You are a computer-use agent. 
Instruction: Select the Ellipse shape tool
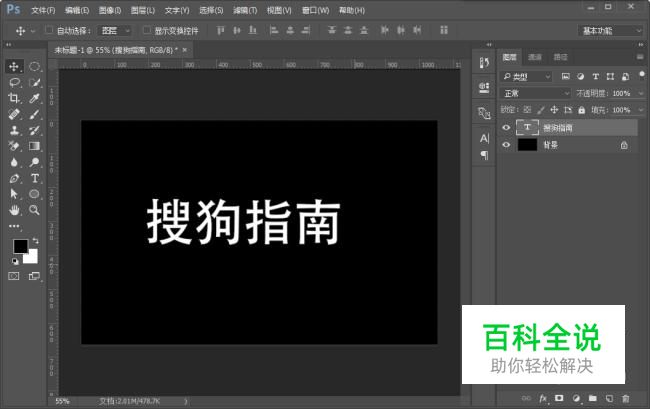(34, 194)
